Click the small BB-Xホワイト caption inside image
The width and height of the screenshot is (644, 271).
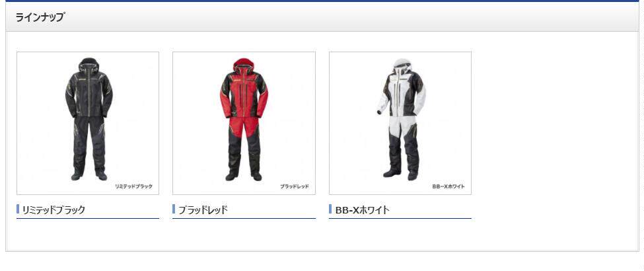(448, 186)
